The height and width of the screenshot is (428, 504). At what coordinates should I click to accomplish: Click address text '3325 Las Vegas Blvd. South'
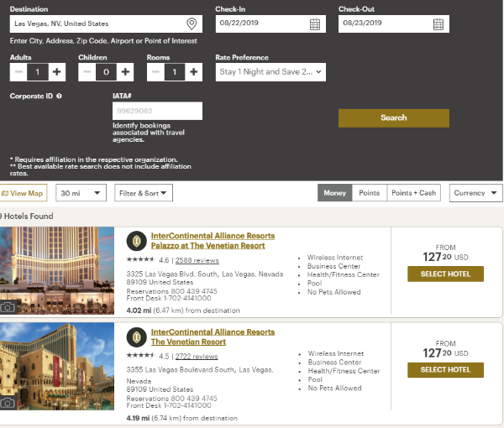click(x=171, y=274)
